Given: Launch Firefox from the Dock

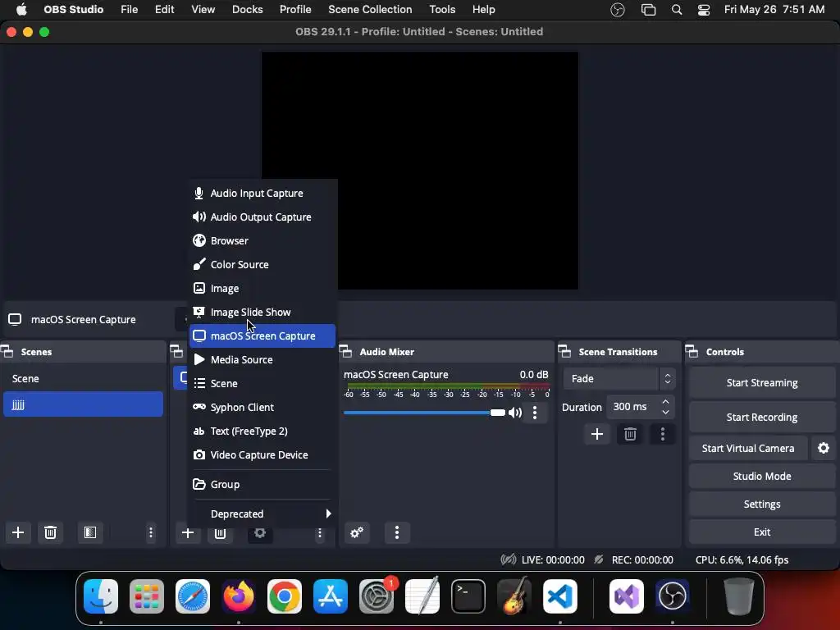Looking at the screenshot, I should 239,596.
